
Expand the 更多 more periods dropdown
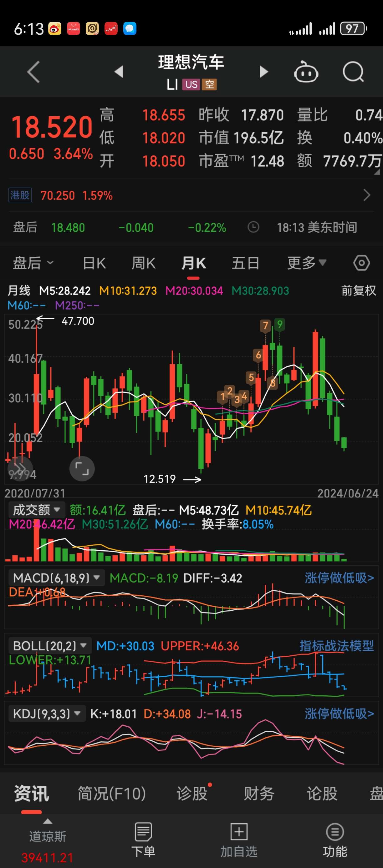[306, 263]
